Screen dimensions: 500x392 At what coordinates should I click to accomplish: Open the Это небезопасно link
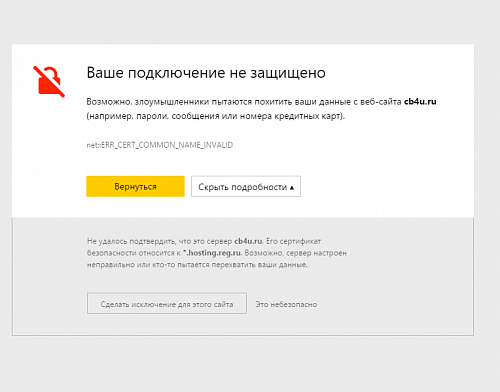click(x=286, y=304)
